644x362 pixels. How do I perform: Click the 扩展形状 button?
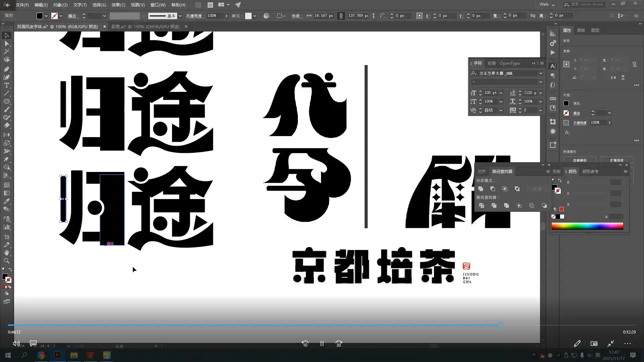pos(618,160)
